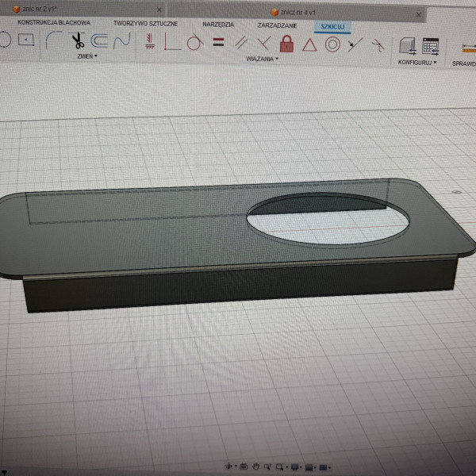Viewport: 476px width, 476px height.
Task: Expand the WIĄZANIA dropdown
Action: click(261, 59)
